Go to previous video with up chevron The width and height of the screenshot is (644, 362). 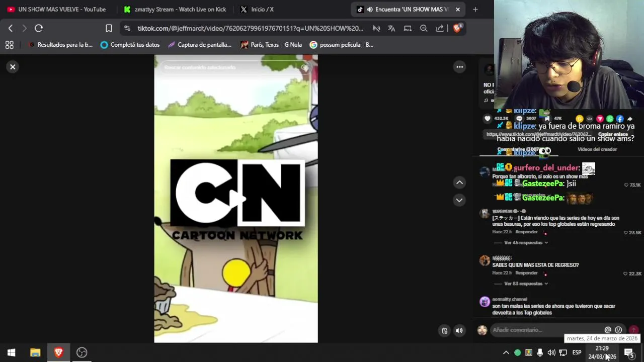(459, 183)
